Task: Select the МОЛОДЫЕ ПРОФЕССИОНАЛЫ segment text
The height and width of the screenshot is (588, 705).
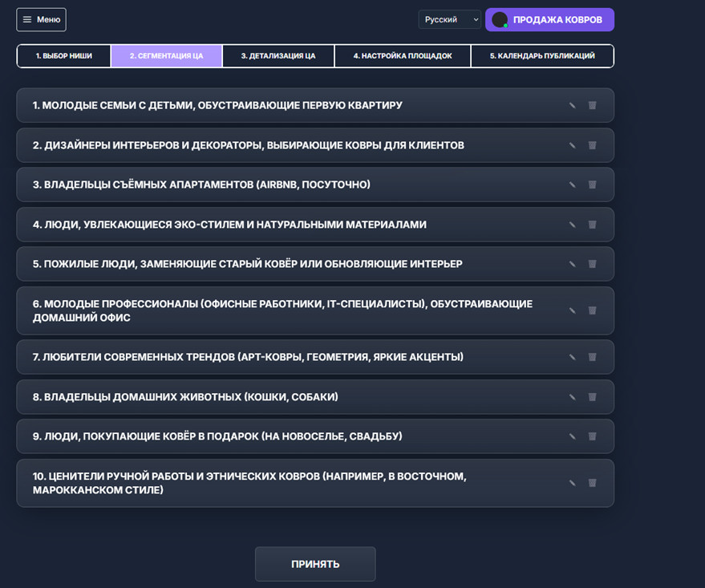Action: coord(282,310)
